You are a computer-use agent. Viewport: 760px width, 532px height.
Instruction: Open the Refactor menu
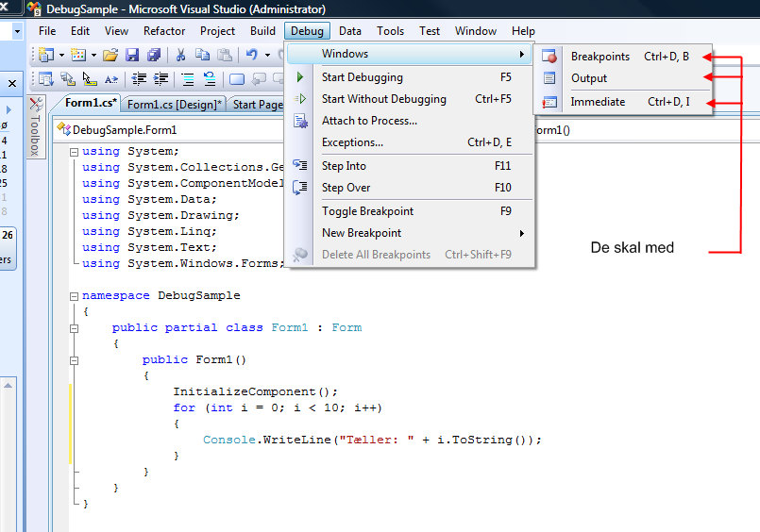coord(164,31)
